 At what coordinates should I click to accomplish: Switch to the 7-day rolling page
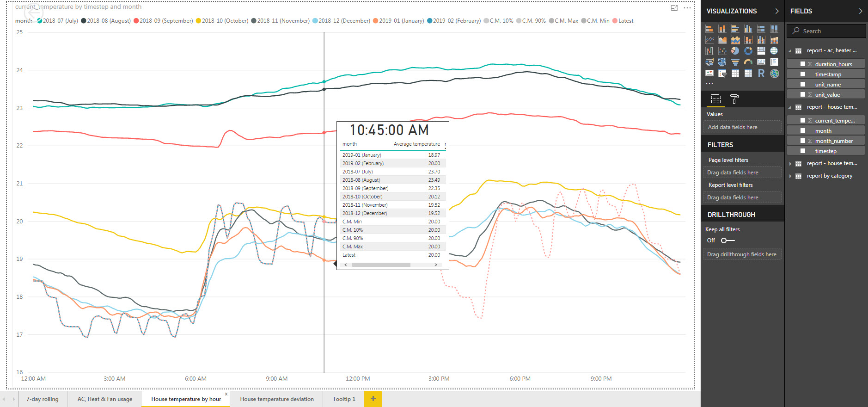pyautogui.click(x=43, y=399)
